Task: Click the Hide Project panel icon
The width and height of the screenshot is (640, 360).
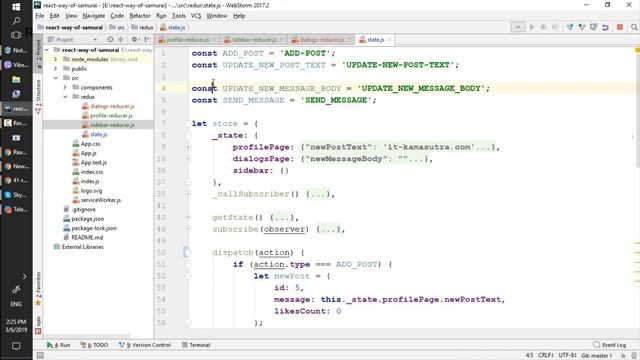Action: [x=147, y=40]
